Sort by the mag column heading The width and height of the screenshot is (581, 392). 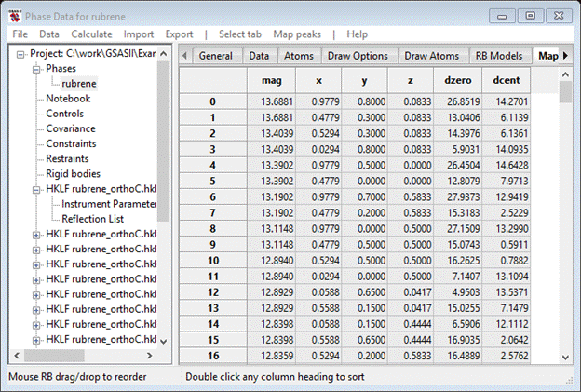tap(277, 81)
